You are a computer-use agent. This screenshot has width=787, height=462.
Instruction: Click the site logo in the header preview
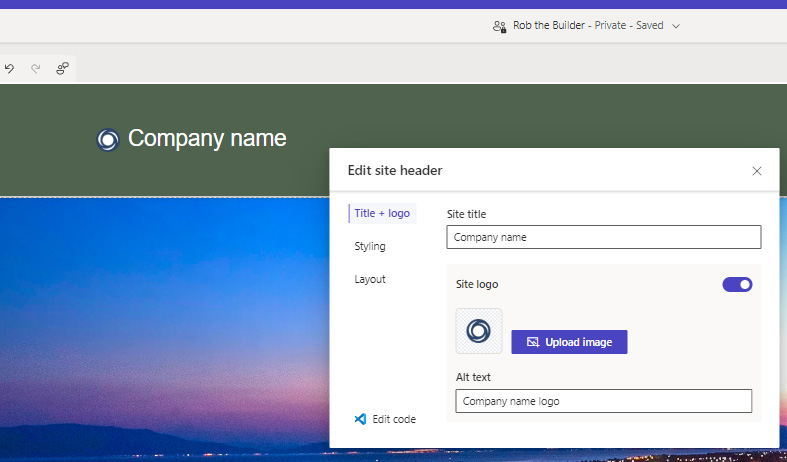coord(108,140)
